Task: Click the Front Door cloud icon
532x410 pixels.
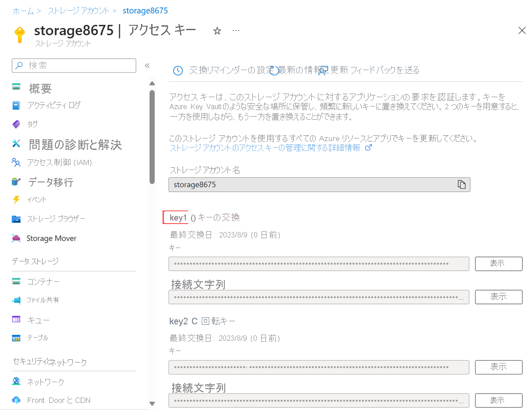Action: coord(16,400)
